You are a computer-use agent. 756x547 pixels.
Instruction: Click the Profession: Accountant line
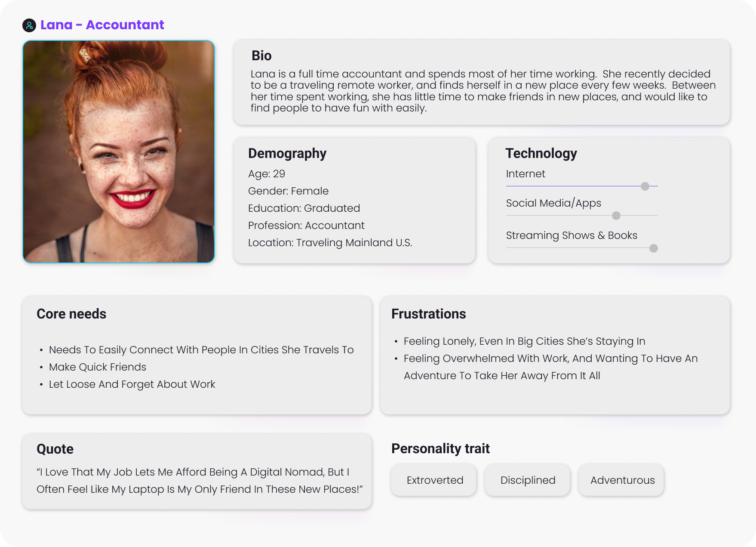pyautogui.click(x=306, y=226)
